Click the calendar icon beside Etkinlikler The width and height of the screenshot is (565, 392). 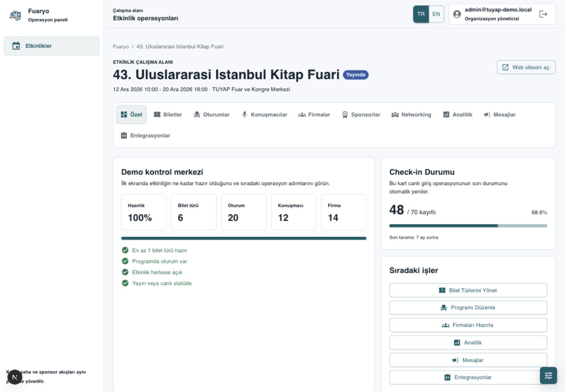[x=16, y=46]
